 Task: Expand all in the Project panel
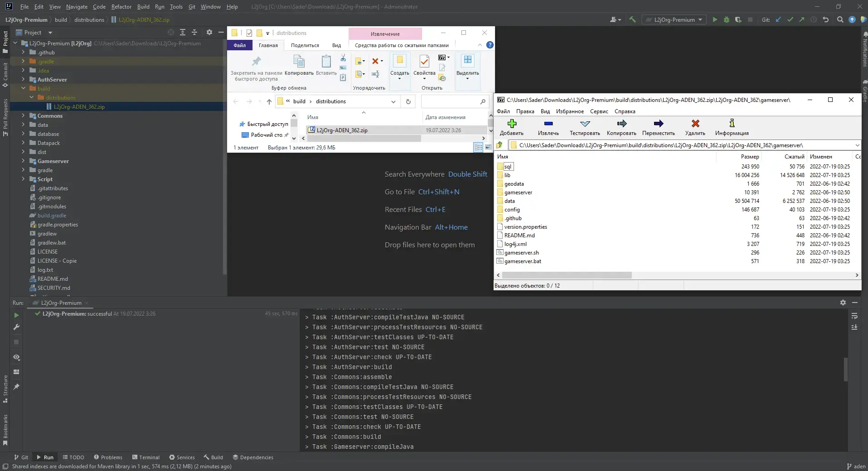183,32
